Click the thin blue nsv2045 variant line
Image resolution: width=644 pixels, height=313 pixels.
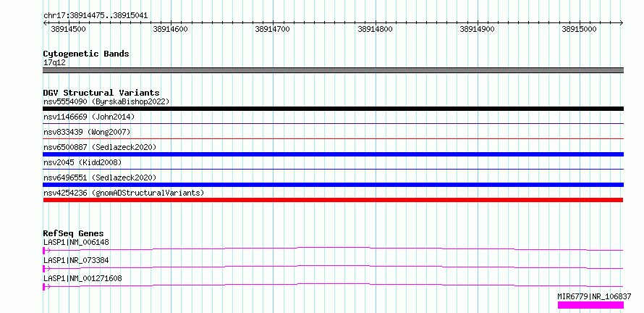(x=333, y=169)
